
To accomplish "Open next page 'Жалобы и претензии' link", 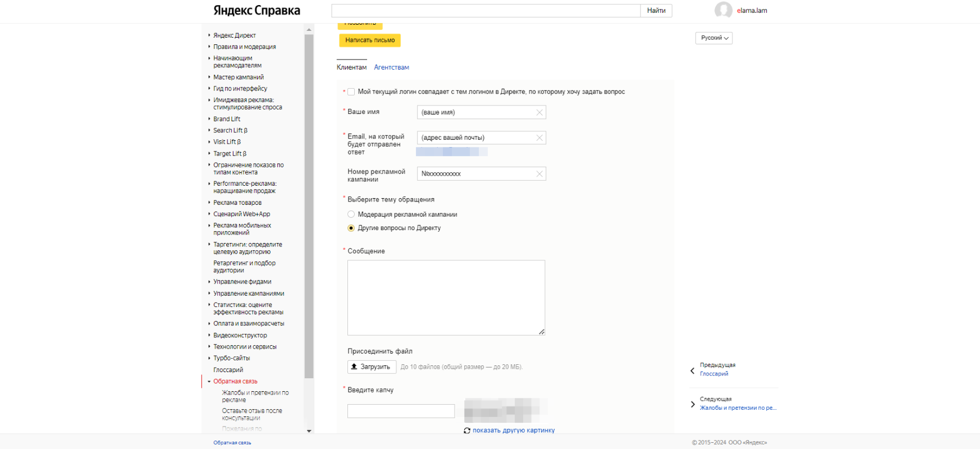I will pyautogui.click(x=738, y=408).
